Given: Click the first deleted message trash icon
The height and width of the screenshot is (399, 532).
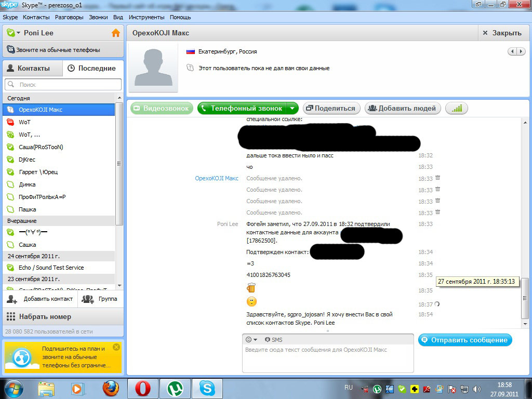Looking at the screenshot, I should click(437, 178).
